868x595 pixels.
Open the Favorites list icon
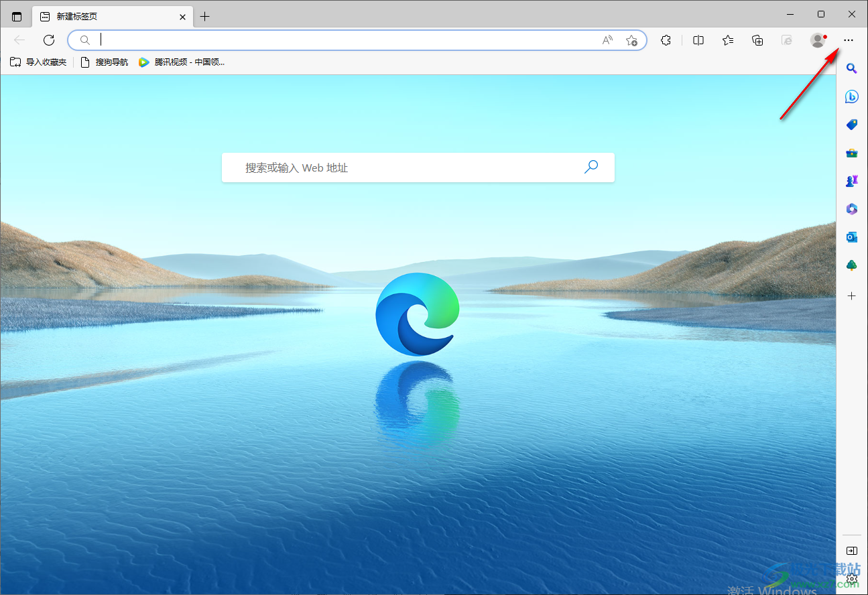[x=728, y=40]
